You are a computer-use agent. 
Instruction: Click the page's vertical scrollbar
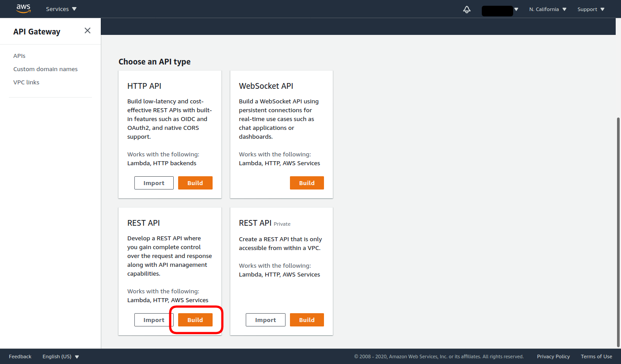[618, 230]
